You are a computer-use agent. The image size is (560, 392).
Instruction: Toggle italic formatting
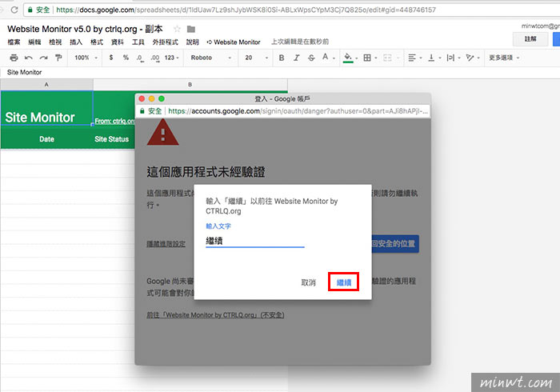297,58
